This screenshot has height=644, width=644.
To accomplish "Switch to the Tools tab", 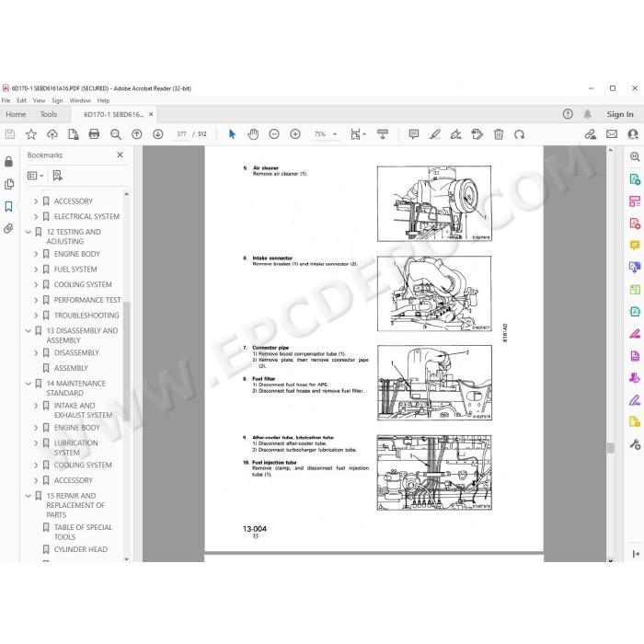I will [49, 114].
